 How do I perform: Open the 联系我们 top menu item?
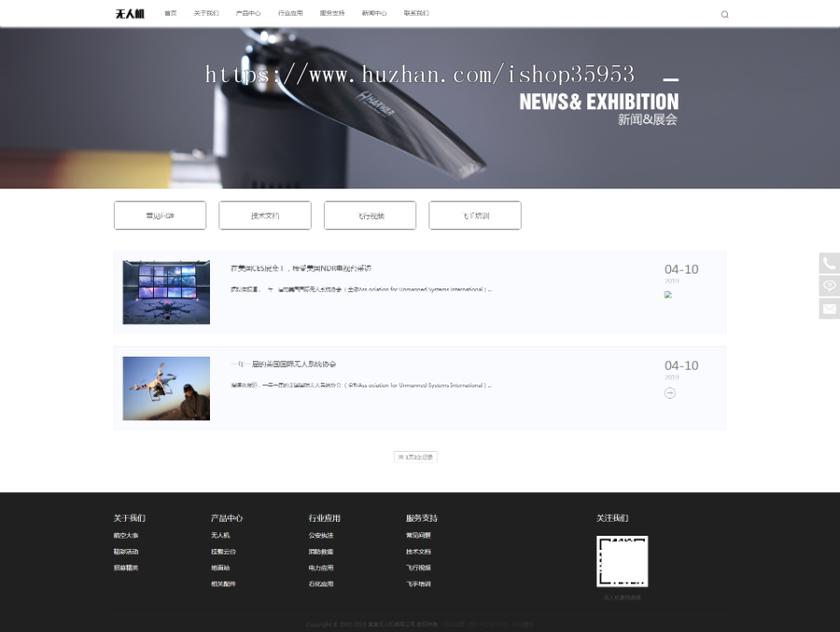tap(416, 13)
